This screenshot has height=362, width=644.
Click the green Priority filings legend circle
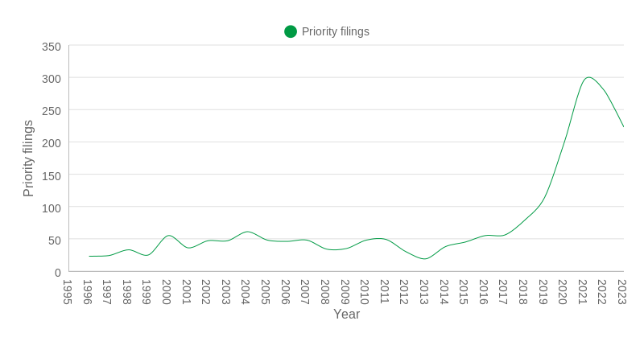(291, 31)
